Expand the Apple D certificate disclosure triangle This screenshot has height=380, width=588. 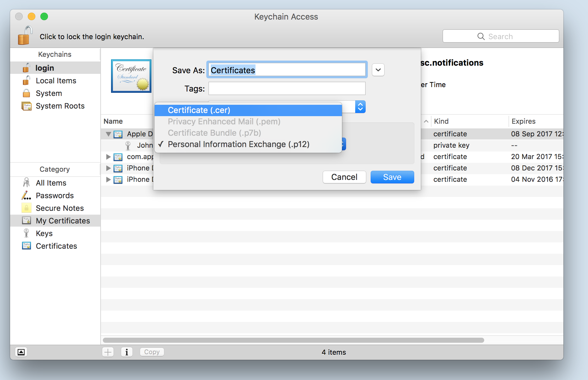[108, 134]
